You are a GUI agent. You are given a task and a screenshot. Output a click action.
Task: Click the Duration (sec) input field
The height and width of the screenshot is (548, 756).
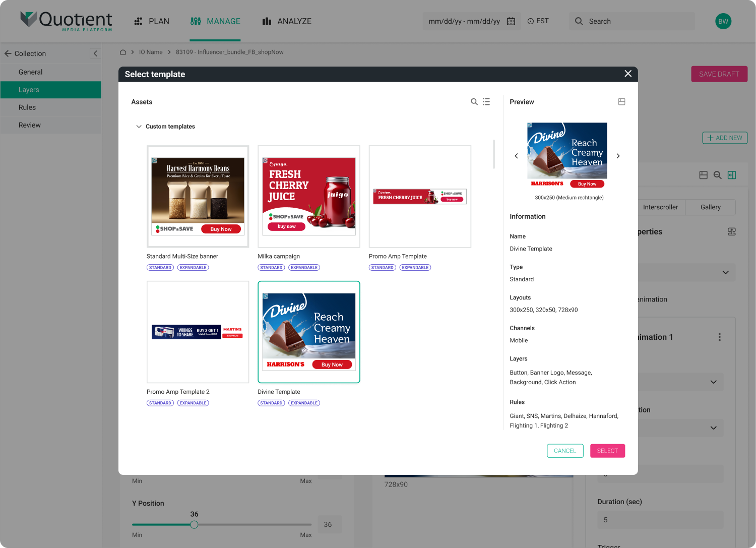[x=660, y=520]
